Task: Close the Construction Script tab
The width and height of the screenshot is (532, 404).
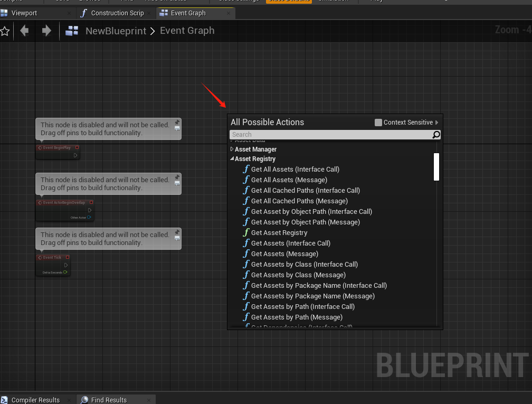Action: (149, 13)
